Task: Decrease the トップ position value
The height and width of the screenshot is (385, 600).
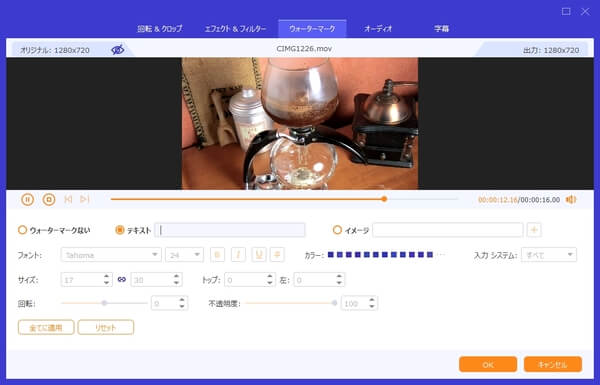Action: coord(270,283)
